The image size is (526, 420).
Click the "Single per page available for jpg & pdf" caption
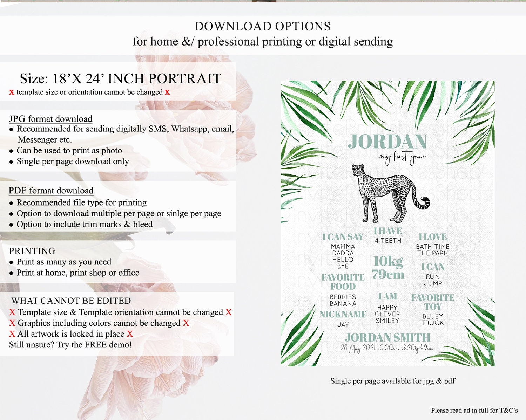tap(392, 381)
